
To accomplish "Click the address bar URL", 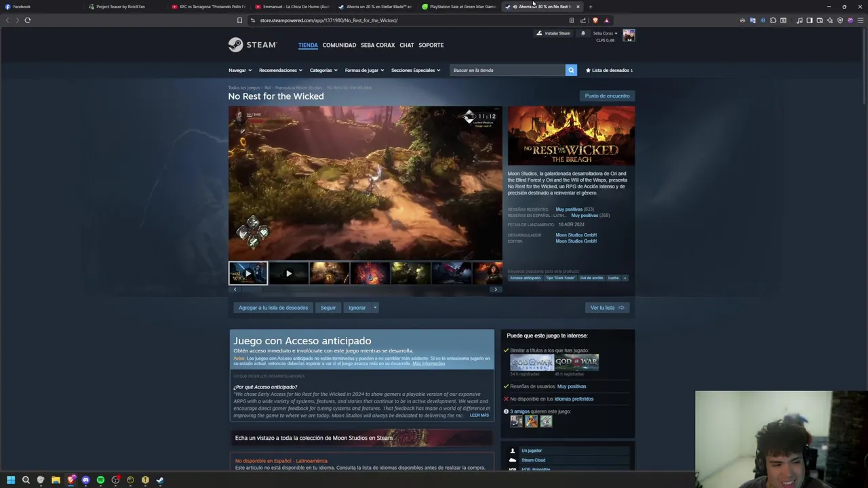I will (329, 20).
